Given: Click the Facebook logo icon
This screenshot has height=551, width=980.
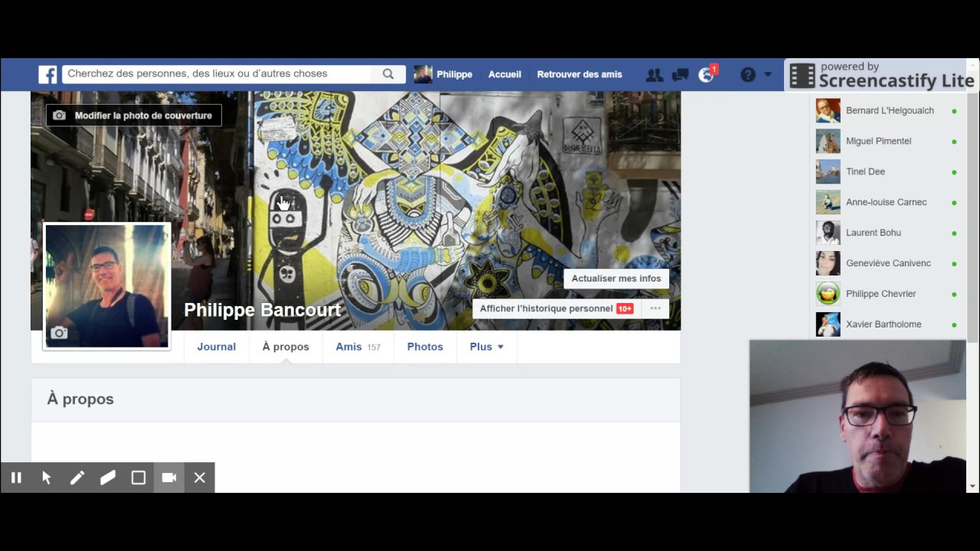Looking at the screenshot, I should coord(48,74).
